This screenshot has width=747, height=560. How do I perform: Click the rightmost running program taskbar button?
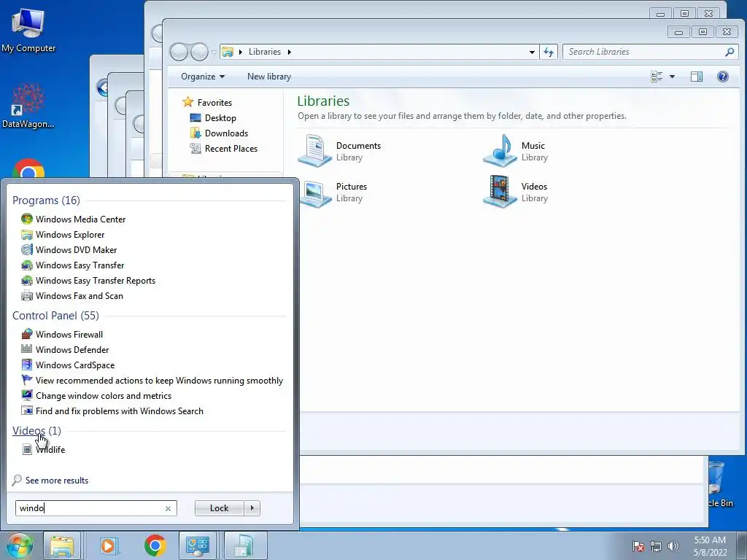245,545
